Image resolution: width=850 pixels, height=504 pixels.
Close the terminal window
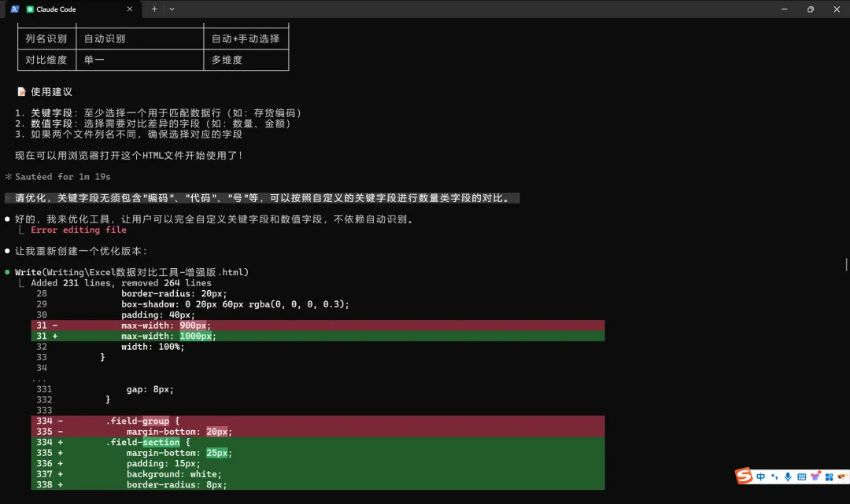pyautogui.click(x=837, y=9)
